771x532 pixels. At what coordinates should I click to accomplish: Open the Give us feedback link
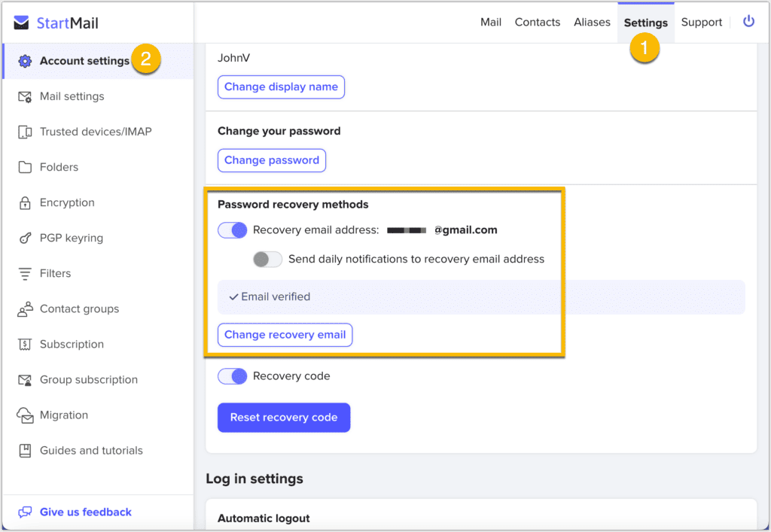pyautogui.click(x=85, y=512)
